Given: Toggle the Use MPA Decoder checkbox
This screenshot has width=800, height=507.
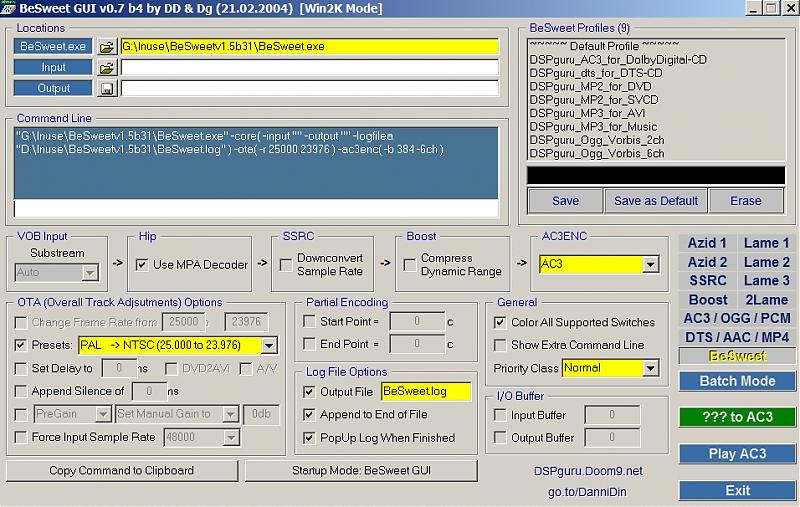Looking at the screenshot, I should coord(143,265).
